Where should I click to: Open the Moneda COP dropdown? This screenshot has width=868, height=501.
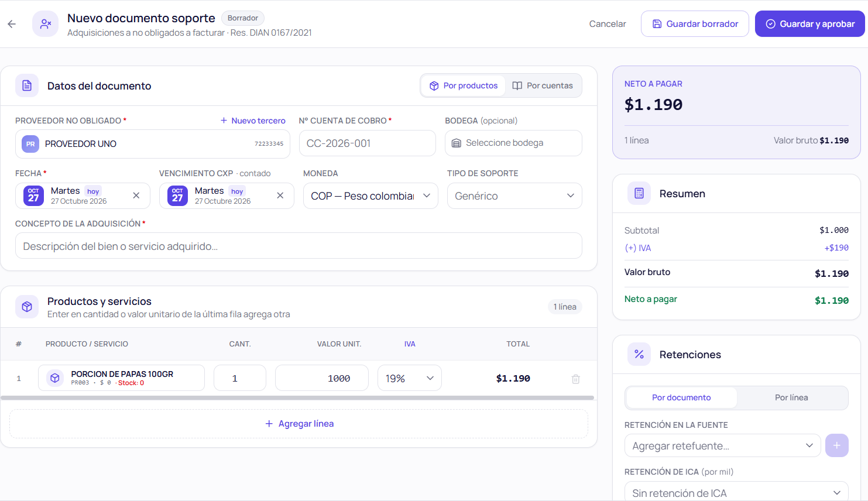(x=370, y=196)
